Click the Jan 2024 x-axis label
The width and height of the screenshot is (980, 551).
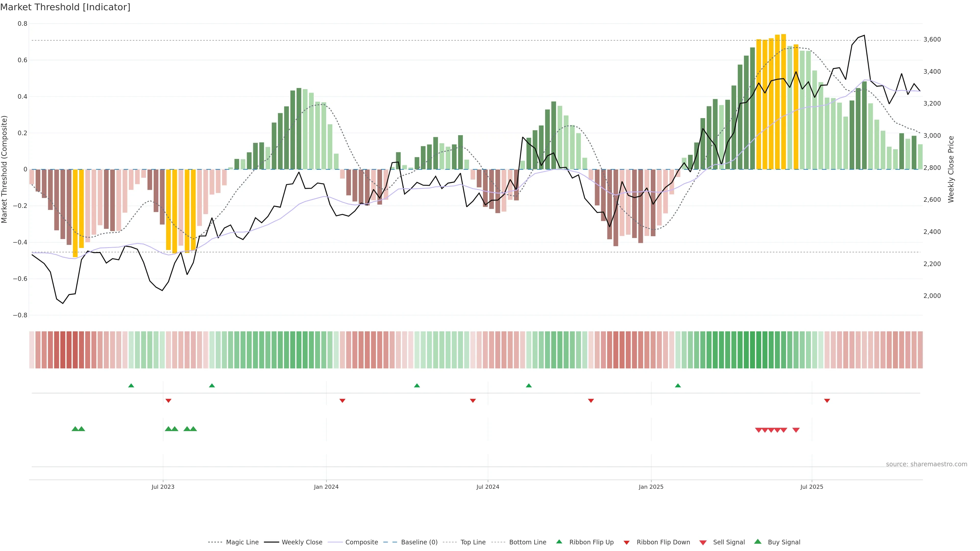pyautogui.click(x=326, y=487)
